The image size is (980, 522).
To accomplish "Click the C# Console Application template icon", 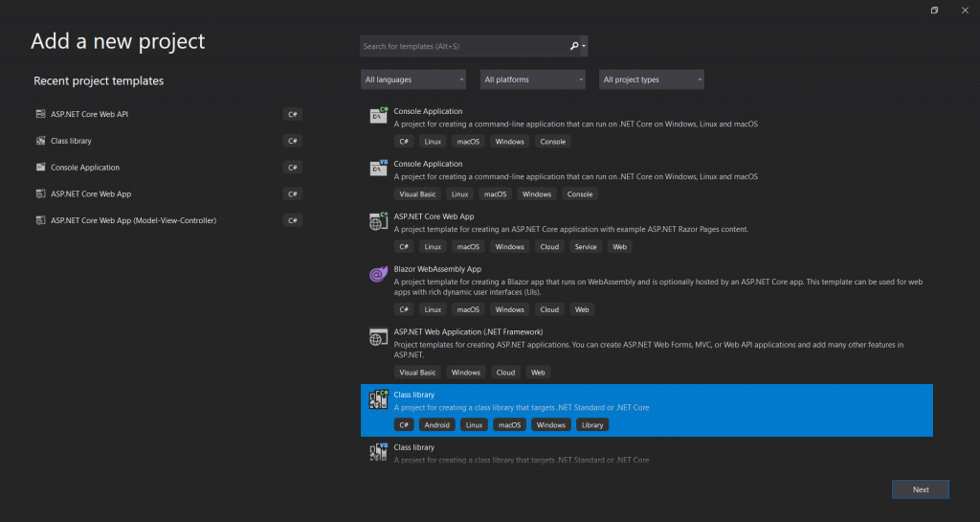I will pyautogui.click(x=379, y=116).
